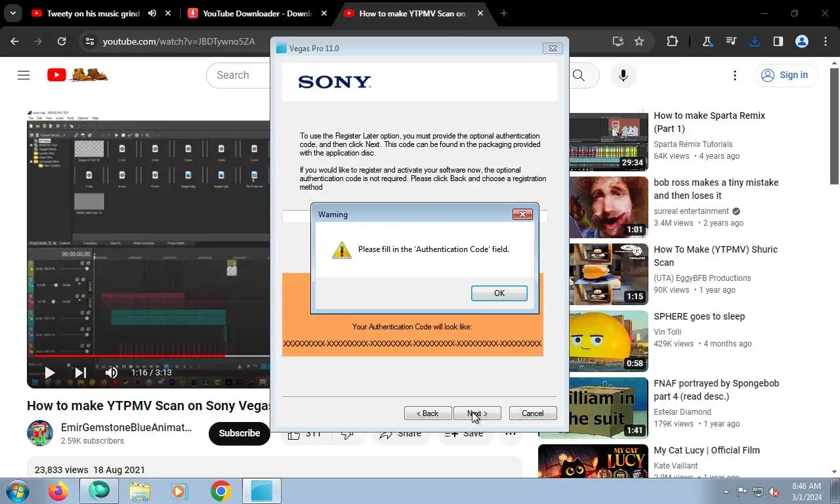
Task: Close the Warning dialog with its X
Action: (522, 214)
